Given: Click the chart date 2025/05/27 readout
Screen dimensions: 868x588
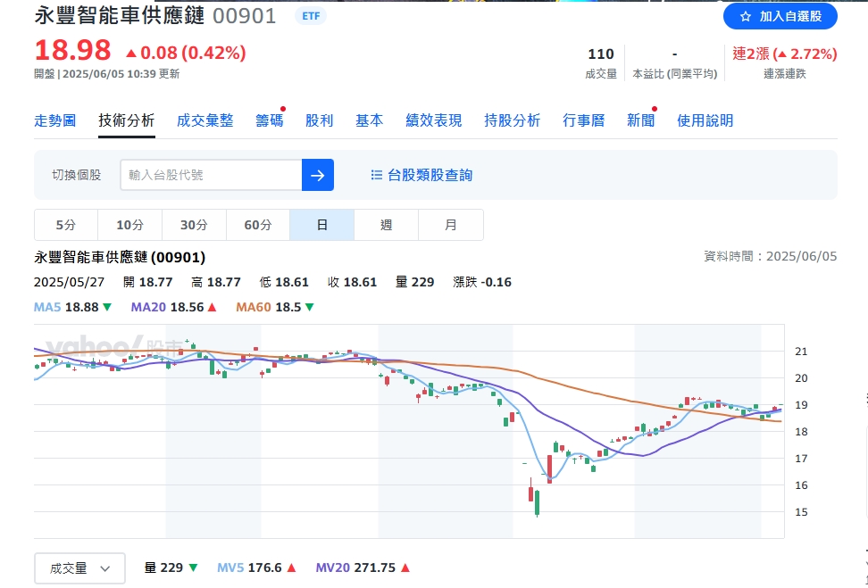Looking at the screenshot, I should [x=69, y=282].
